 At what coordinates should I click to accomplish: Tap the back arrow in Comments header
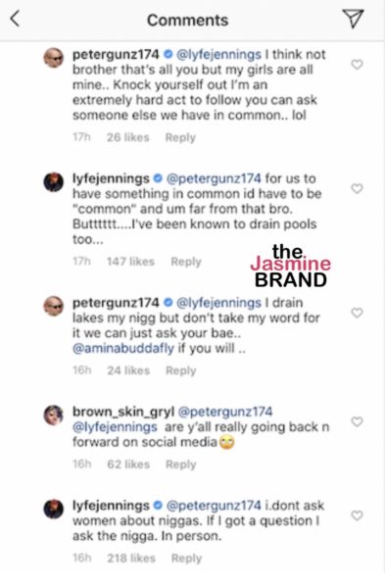point(15,19)
